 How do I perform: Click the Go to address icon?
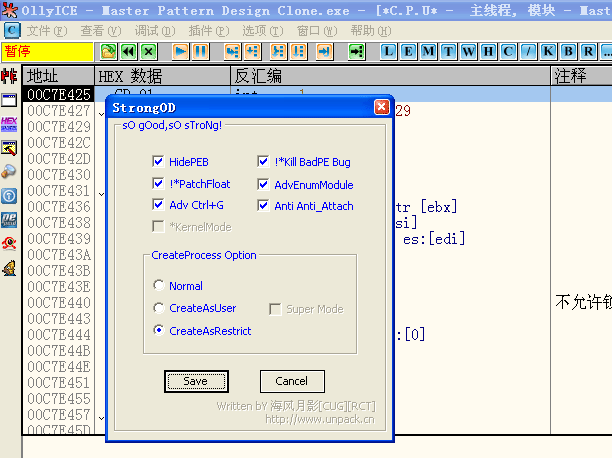click(356, 52)
